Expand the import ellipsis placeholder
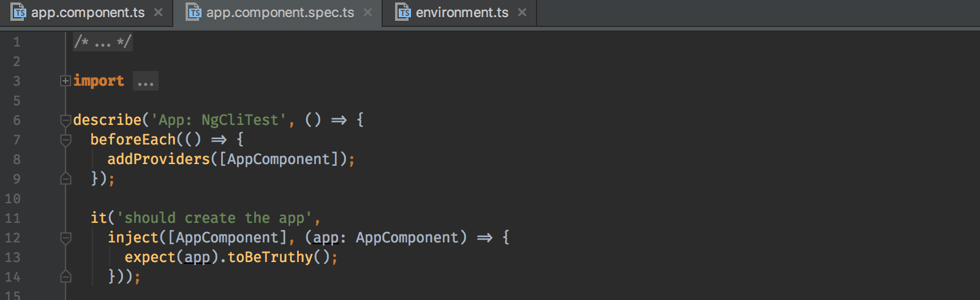 point(146,81)
